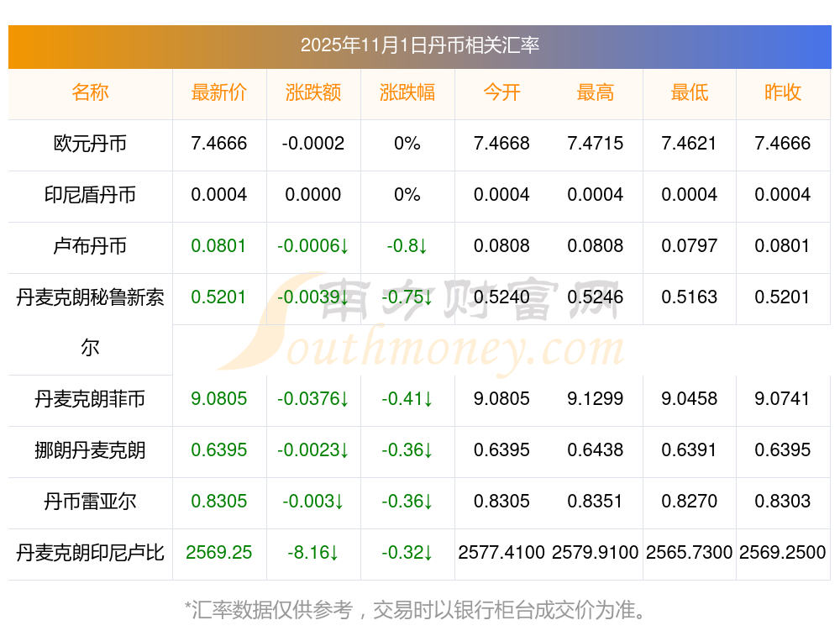This screenshot has height=636, width=840.
Task: Click the 今开 column header
Action: pyautogui.click(x=501, y=92)
